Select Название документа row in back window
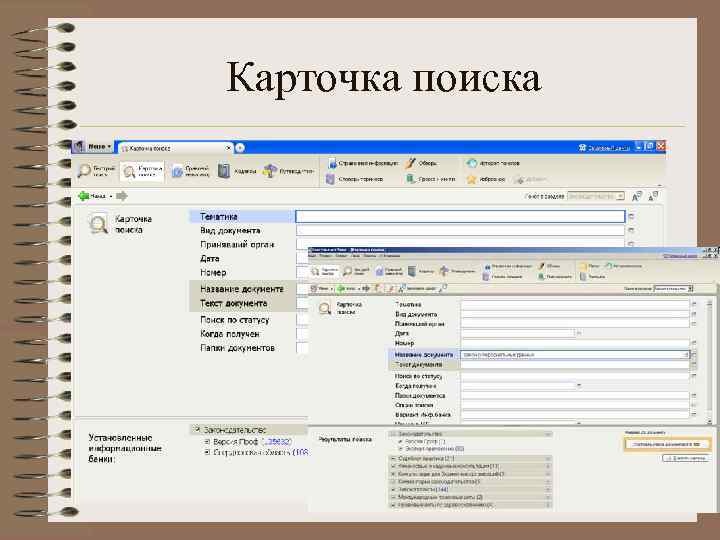Screen dimensions: 720x540 point(242,289)
